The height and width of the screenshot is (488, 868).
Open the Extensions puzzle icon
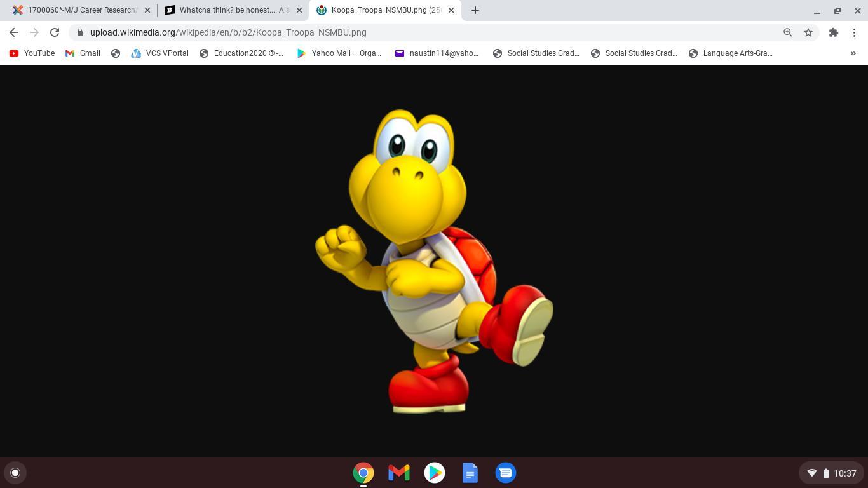click(x=834, y=32)
